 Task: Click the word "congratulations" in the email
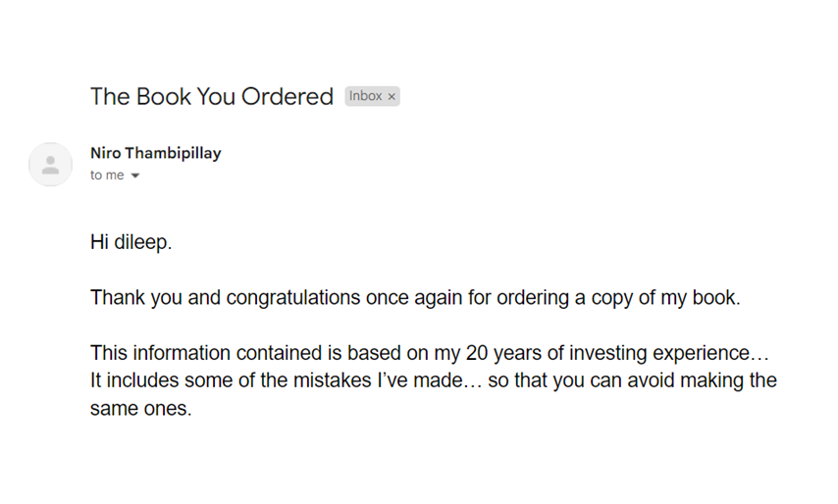293,297
